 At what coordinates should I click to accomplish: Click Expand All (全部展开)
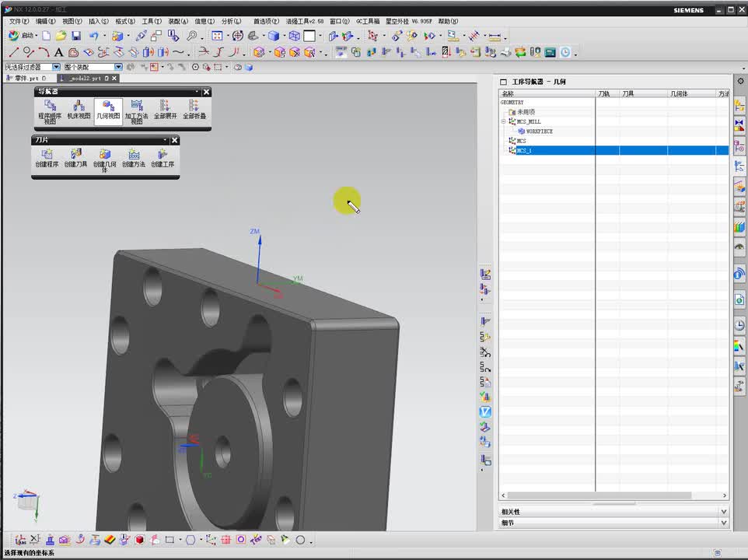pyautogui.click(x=165, y=110)
